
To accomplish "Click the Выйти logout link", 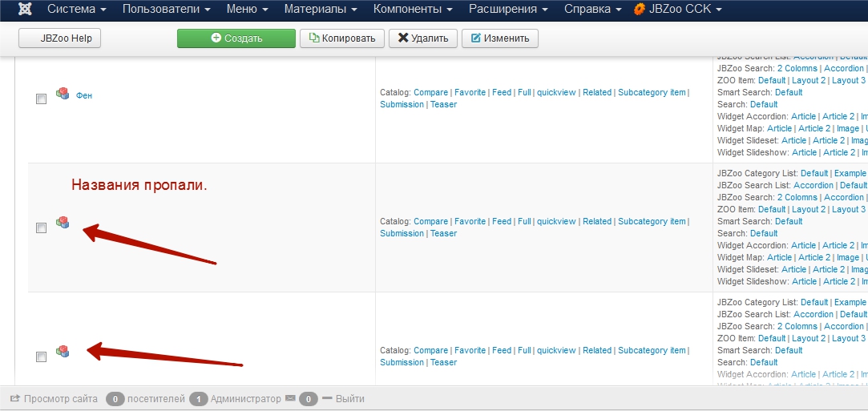I will point(349,398).
